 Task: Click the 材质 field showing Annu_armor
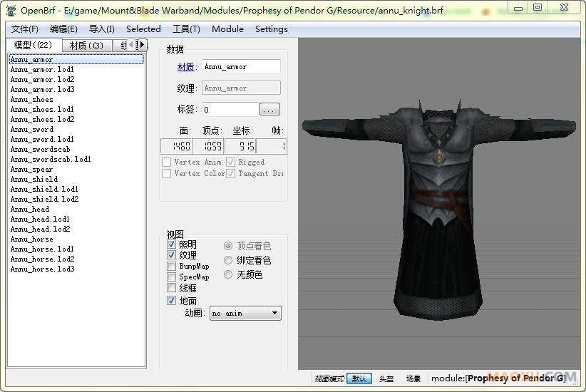pyautogui.click(x=241, y=66)
